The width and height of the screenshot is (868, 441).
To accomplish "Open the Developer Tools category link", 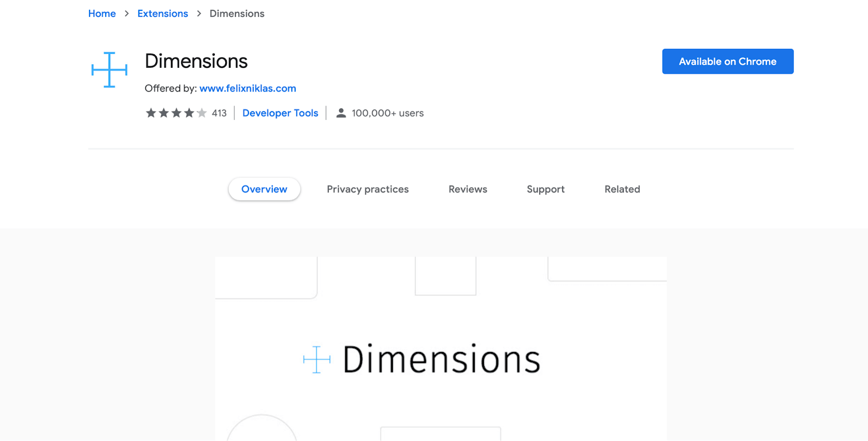I will coord(280,113).
